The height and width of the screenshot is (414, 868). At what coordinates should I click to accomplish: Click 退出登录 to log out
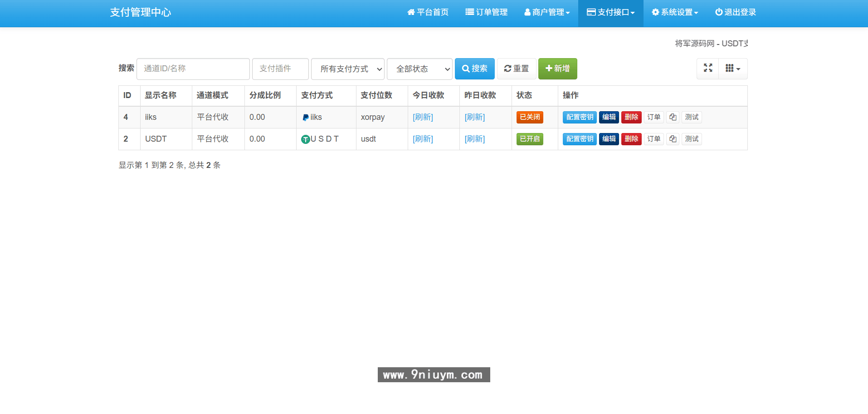tap(736, 12)
